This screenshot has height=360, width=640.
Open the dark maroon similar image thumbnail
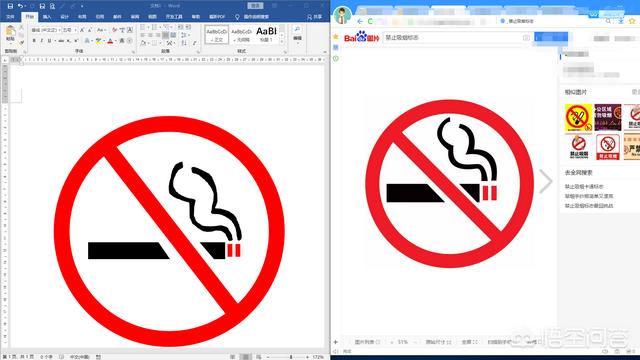(608, 118)
